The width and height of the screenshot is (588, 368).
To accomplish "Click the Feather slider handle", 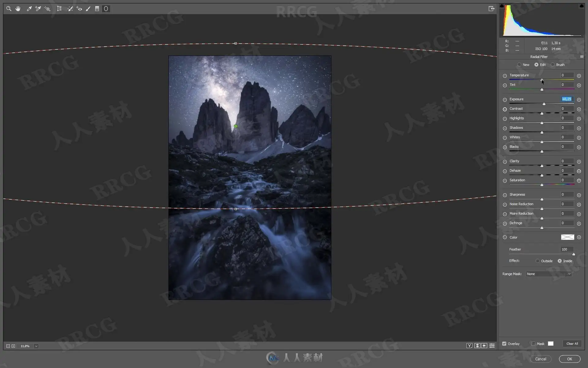I will tap(574, 254).
